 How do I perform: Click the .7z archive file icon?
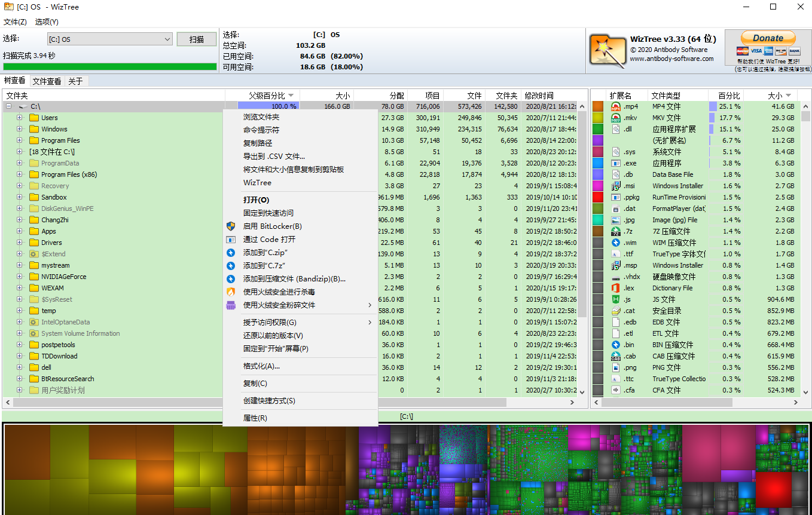(x=615, y=231)
